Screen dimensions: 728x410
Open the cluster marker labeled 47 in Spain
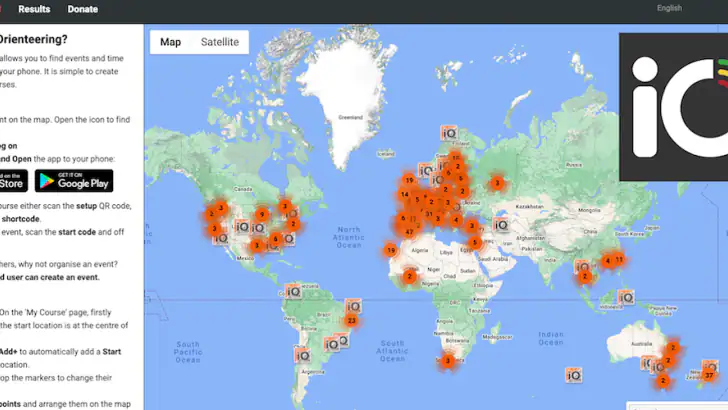pyautogui.click(x=409, y=232)
